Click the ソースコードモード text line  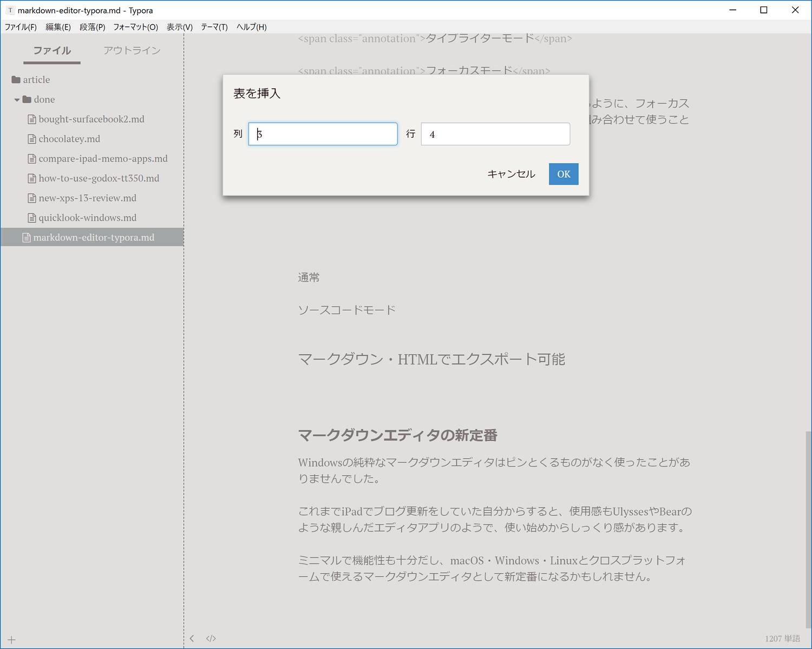click(x=346, y=310)
